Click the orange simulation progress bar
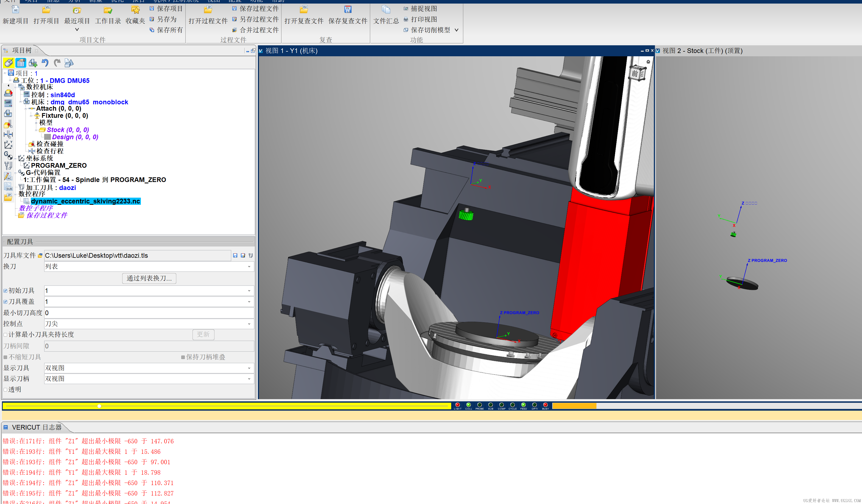This screenshot has height=504, width=862. [x=574, y=406]
